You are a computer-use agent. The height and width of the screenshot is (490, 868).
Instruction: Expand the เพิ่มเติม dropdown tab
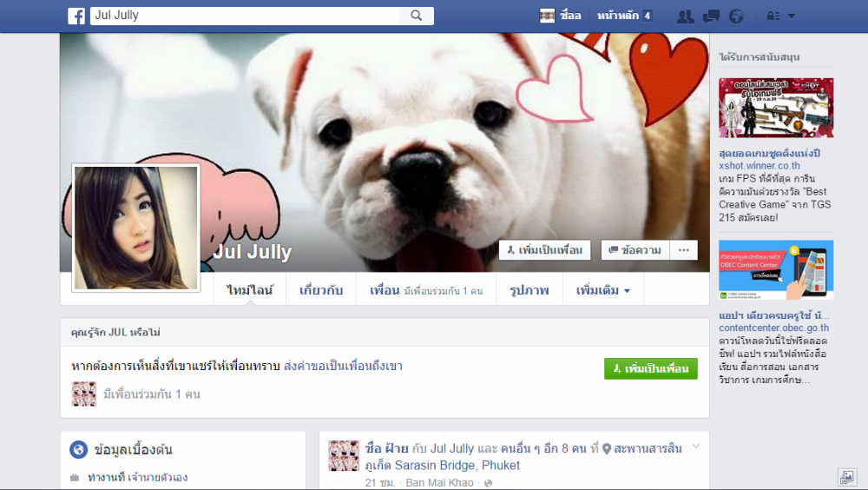603,290
